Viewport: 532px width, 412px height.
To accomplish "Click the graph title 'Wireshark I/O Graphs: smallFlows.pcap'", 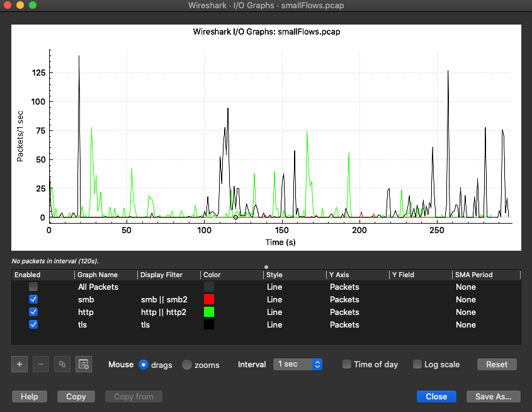I will coord(266,32).
